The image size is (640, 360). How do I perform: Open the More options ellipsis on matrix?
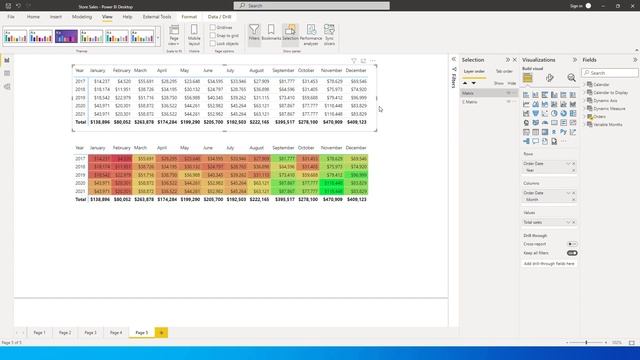click(x=373, y=61)
